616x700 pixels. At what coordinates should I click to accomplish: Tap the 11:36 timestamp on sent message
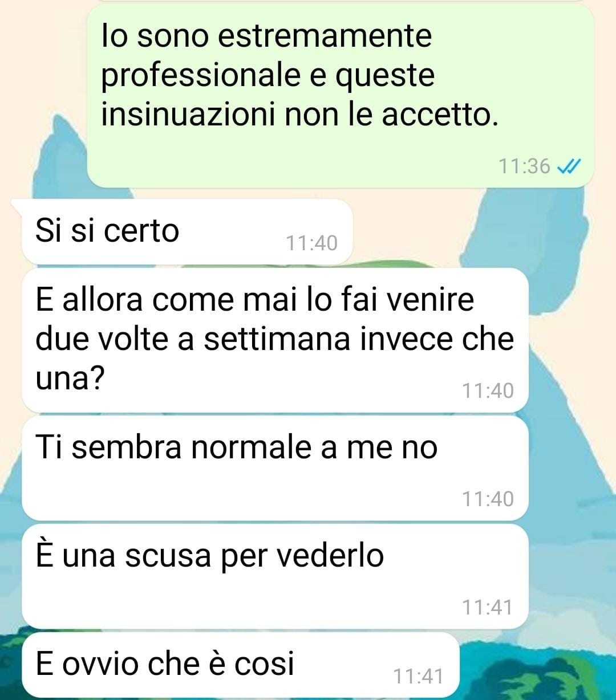tap(524, 166)
